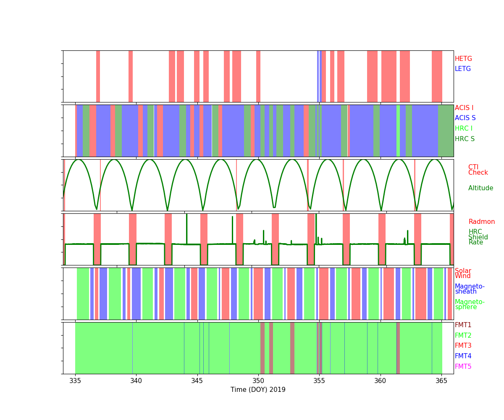
Task: Select the 365 tick on time axis
Action: [x=441, y=381]
